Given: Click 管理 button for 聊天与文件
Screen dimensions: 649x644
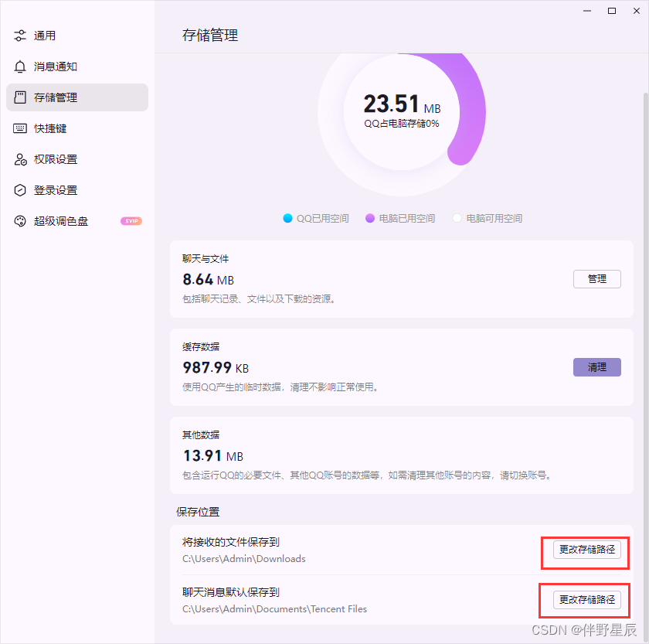Looking at the screenshot, I should click(x=596, y=279).
